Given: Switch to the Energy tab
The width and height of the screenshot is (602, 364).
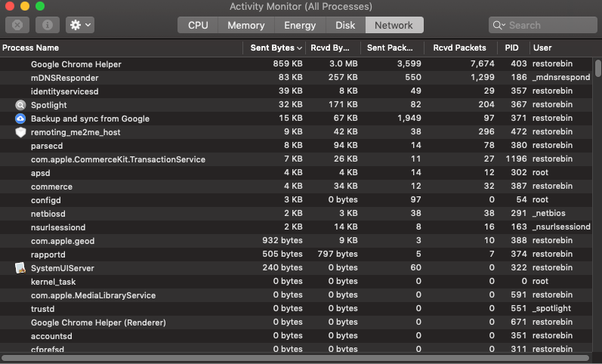Looking at the screenshot, I should pyautogui.click(x=300, y=26).
